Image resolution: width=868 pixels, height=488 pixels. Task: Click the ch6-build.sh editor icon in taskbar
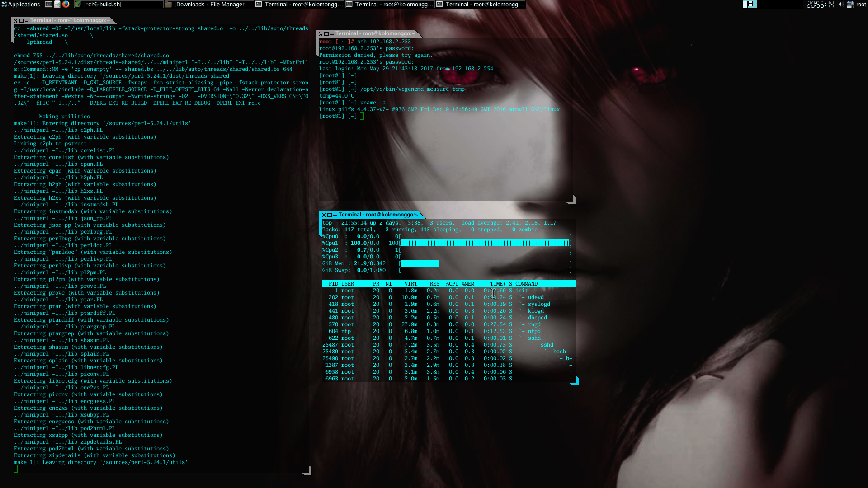click(78, 4)
